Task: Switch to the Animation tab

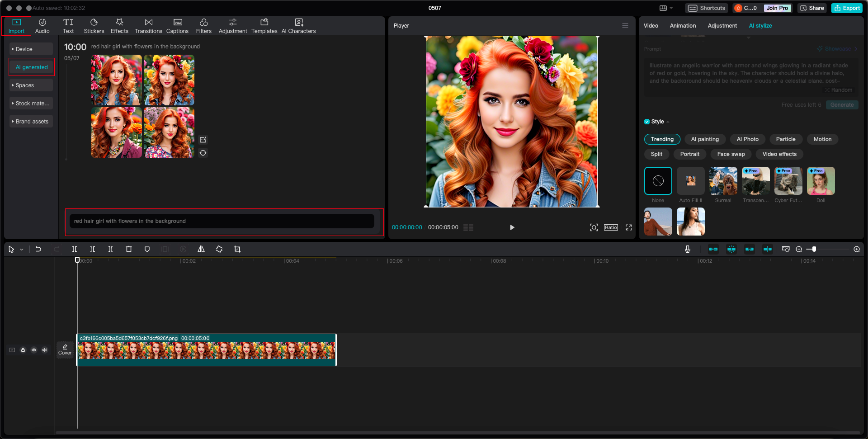Action: click(x=682, y=26)
